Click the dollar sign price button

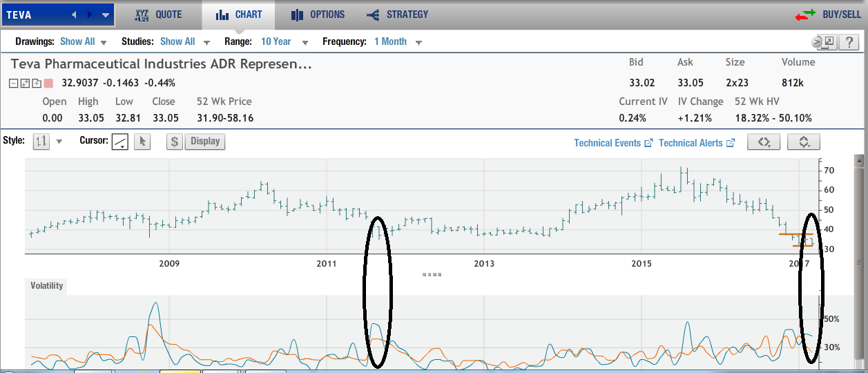pos(175,142)
